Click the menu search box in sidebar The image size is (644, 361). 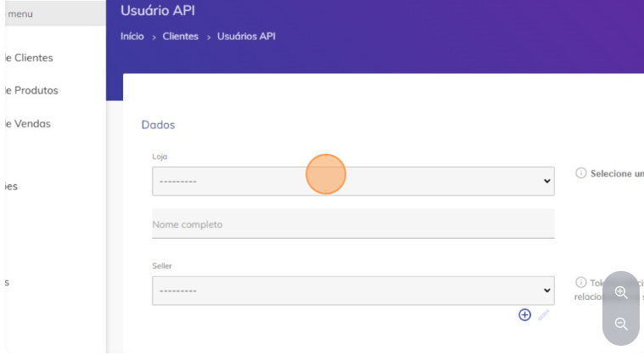coord(55,13)
